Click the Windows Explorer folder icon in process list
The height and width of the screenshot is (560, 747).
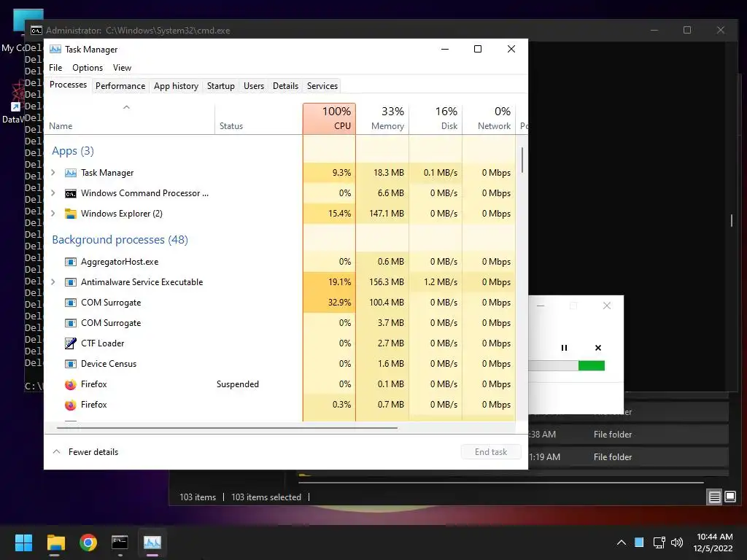(x=71, y=214)
